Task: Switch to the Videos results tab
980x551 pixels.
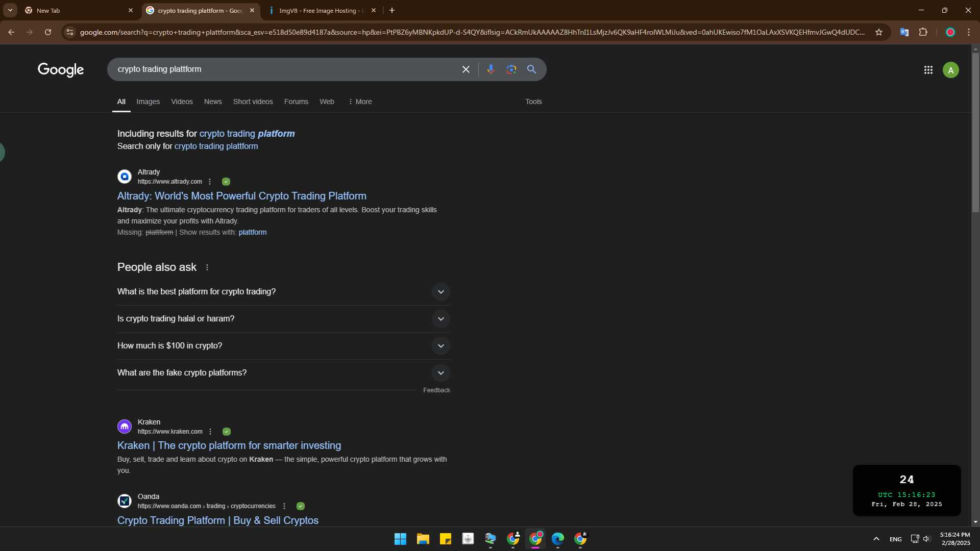Action: (x=182, y=102)
